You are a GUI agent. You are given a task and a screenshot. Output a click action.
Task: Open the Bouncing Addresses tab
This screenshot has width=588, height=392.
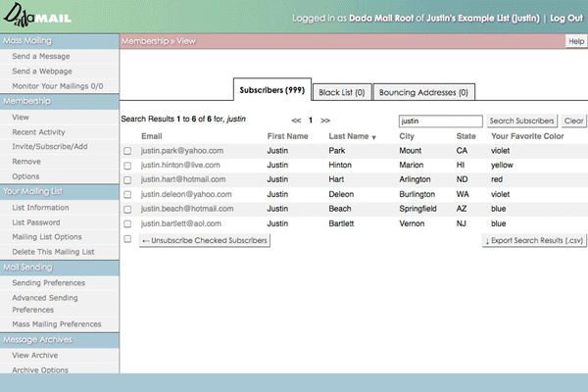(x=423, y=92)
